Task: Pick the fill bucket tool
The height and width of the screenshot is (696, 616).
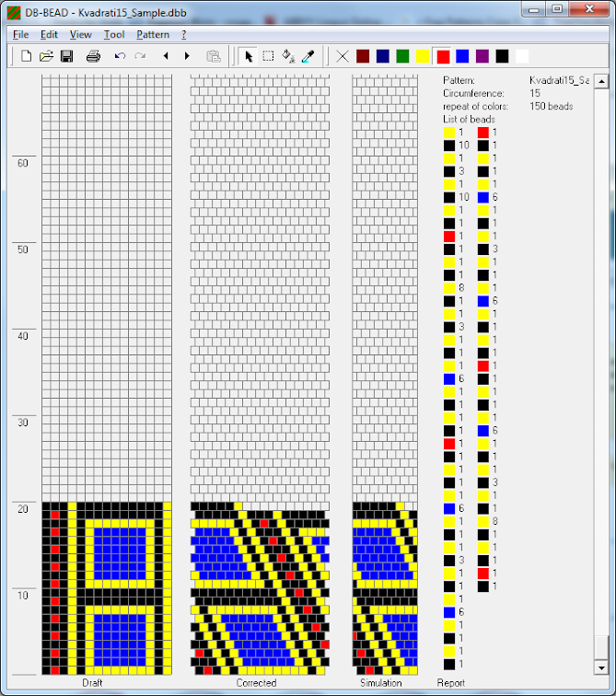Action: [x=288, y=56]
